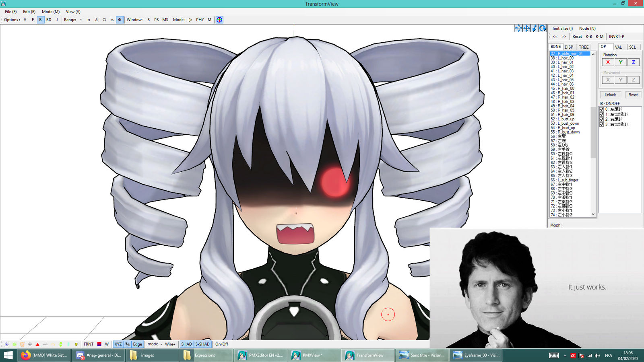Click the green Rotation Y button

click(621, 62)
